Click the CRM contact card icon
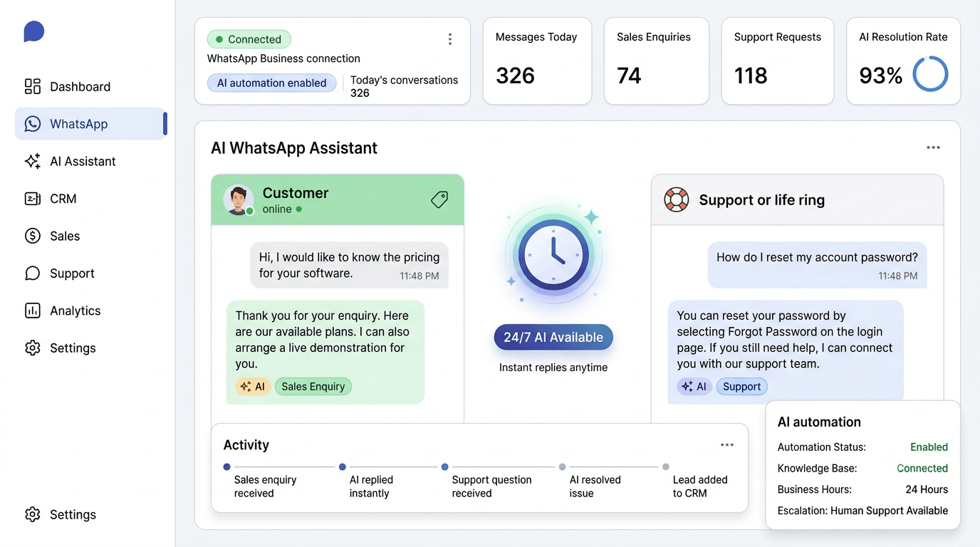 tap(33, 199)
